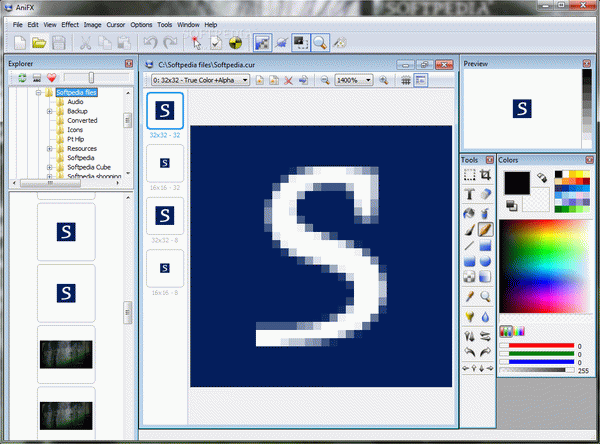Zoom out with minus magnifier icon

pyautogui.click(x=325, y=80)
